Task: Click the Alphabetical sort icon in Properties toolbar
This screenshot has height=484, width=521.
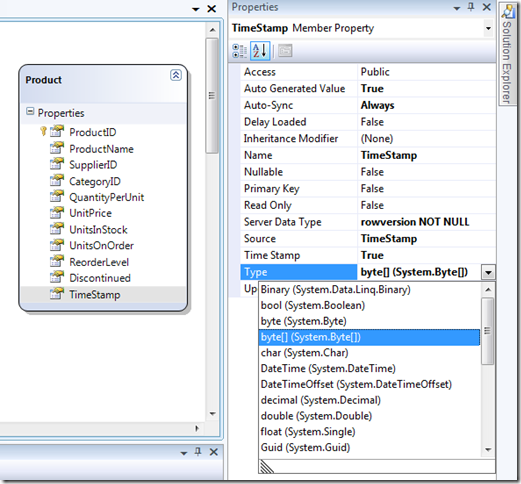Action: [x=260, y=51]
